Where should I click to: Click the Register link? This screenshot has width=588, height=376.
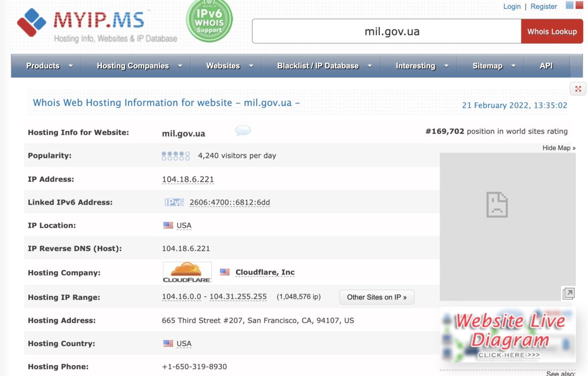544,6
